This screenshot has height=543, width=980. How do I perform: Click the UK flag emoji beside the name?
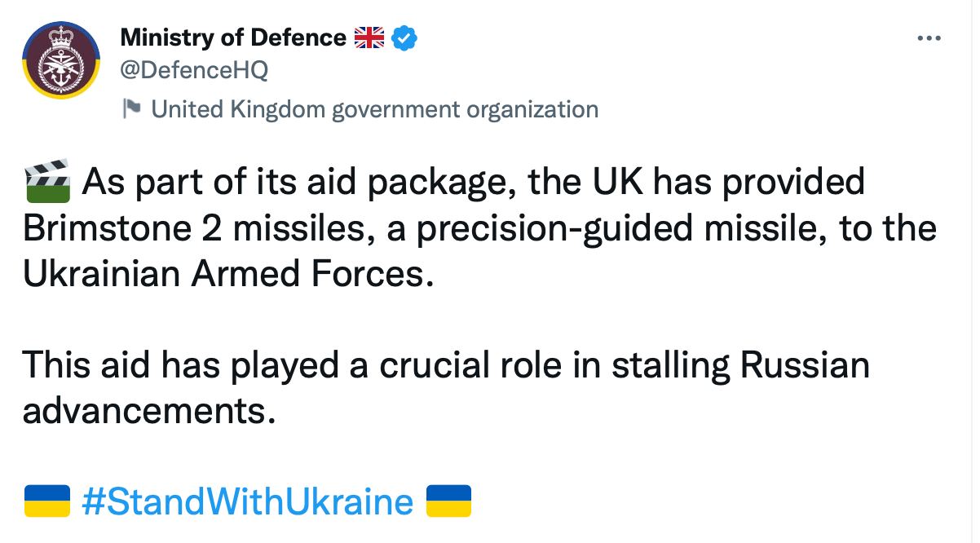click(369, 38)
